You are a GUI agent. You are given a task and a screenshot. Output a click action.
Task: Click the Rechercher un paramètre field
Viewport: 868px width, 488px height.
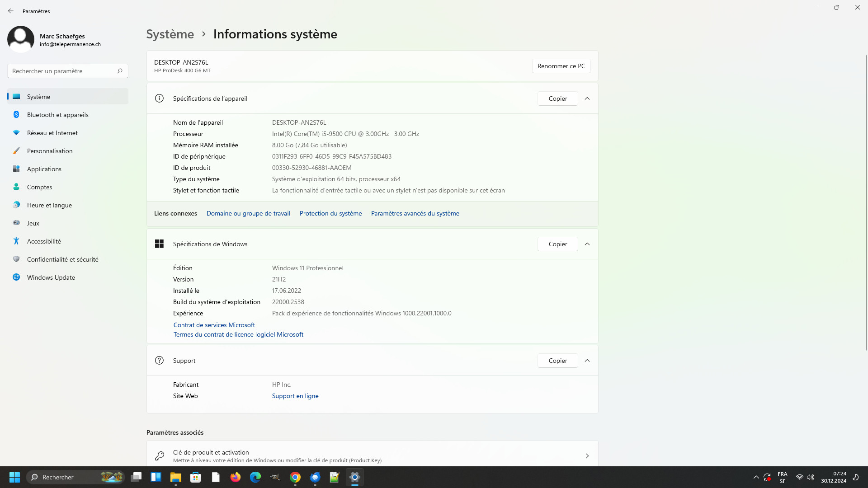point(61,71)
